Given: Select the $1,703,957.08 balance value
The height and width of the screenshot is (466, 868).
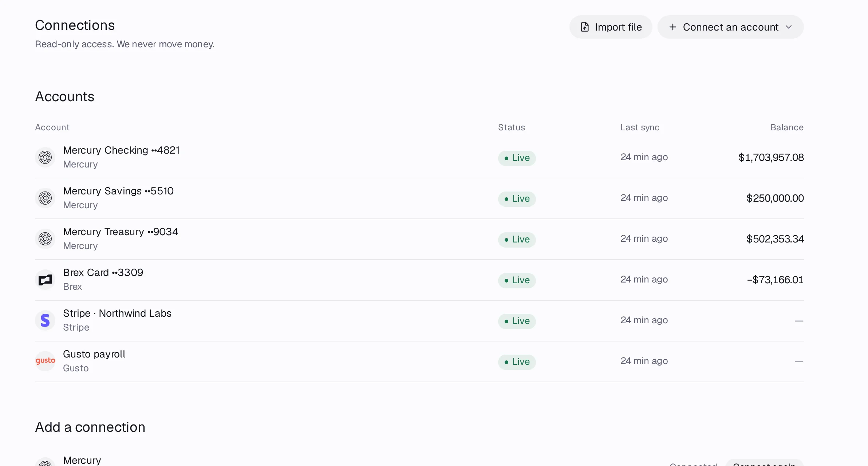Looking at the screenshot, I should tap(771, 158).
